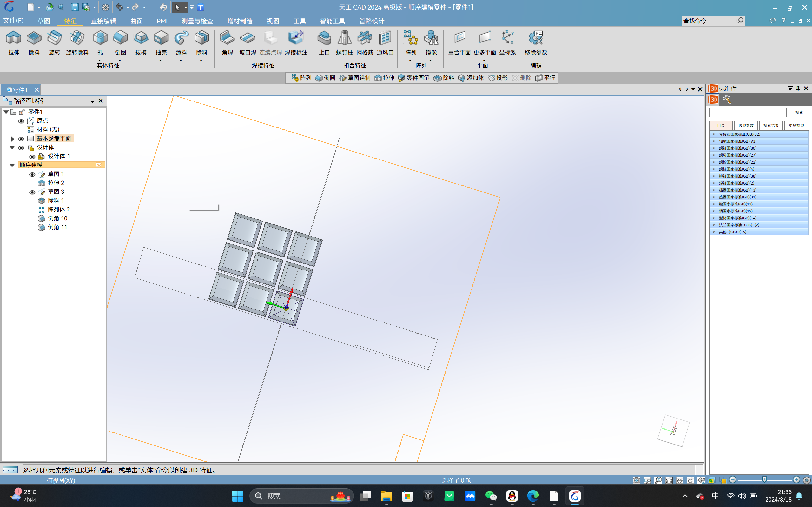
Task: Open the 路径查找器 panel options dropdown
Action: (92, 101)
